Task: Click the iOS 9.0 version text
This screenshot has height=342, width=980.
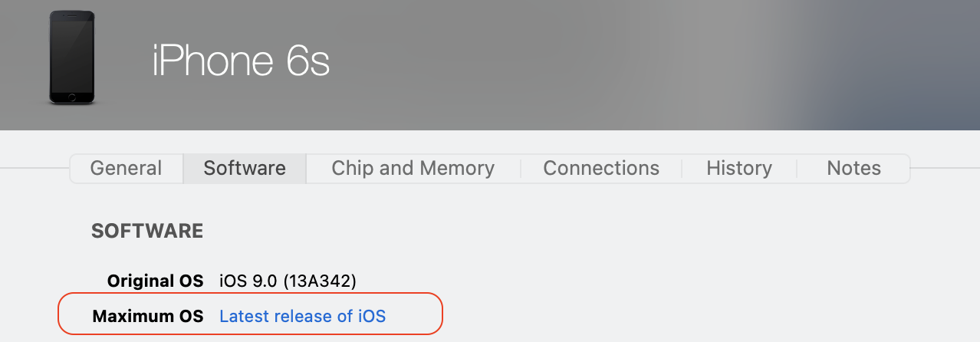Action: tap(248, 281)
